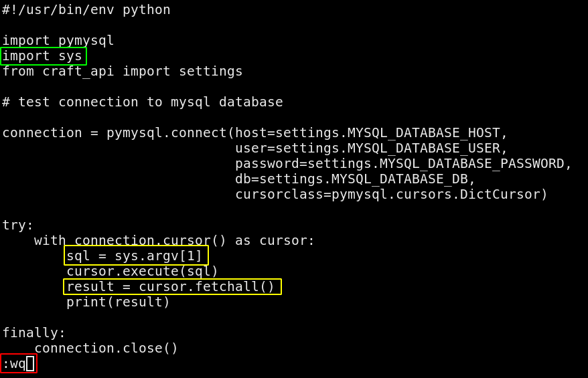588x378 pixels.
Task: Click 'from craft_api import settings' line
Action: click(x=122, y=71)
